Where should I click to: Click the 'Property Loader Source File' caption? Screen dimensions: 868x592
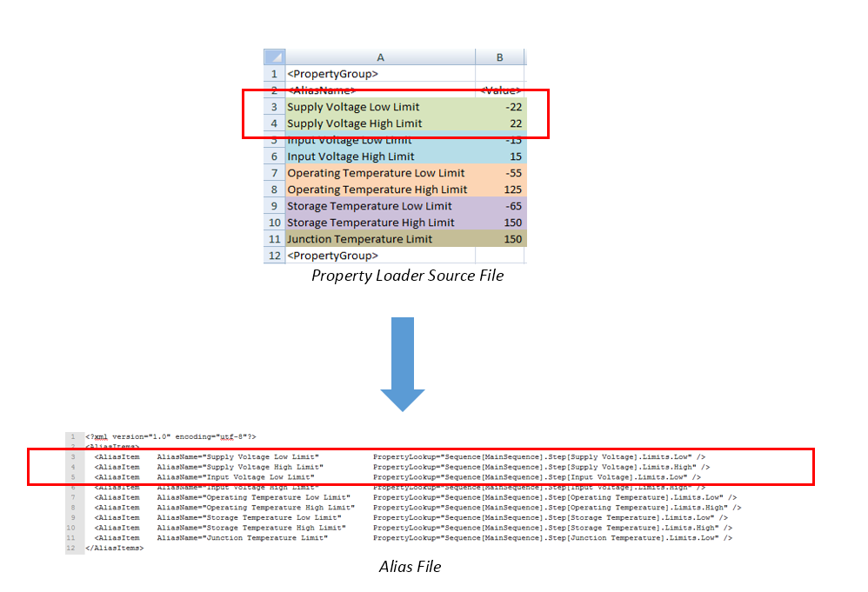407,276
